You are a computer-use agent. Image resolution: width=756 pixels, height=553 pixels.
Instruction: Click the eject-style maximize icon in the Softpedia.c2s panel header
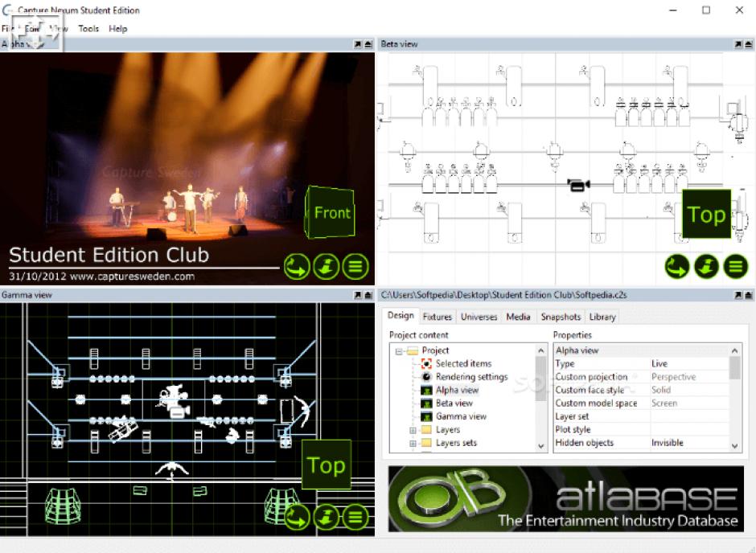(748, 295)
